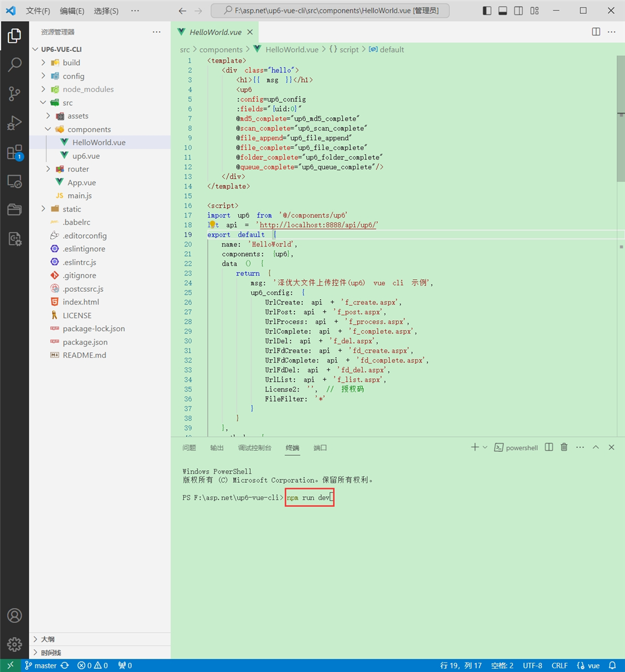Split the terminal panel
This screenshot has width=625, height=672.
[548, 447]
